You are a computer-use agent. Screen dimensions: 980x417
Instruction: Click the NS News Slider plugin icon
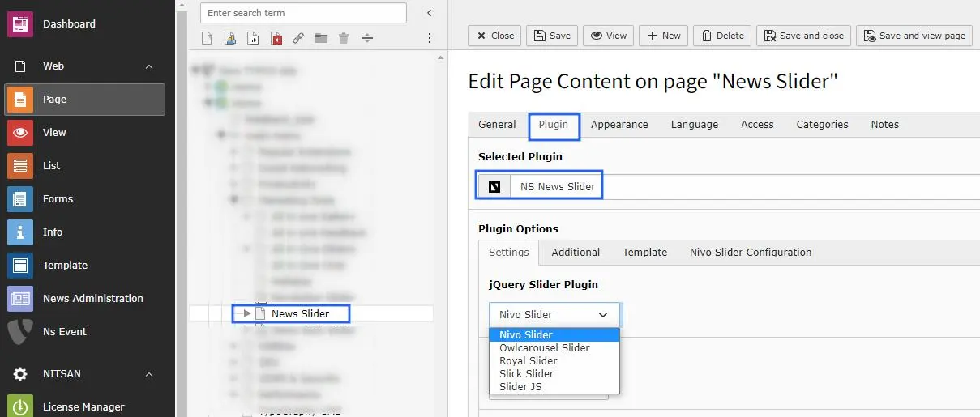click(494, 187)
